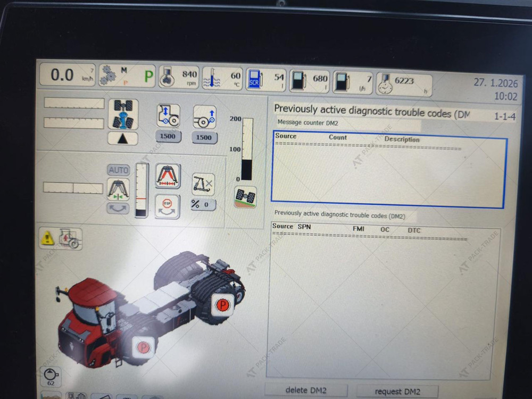Click the wheels on slope icon

coord(245,197)
